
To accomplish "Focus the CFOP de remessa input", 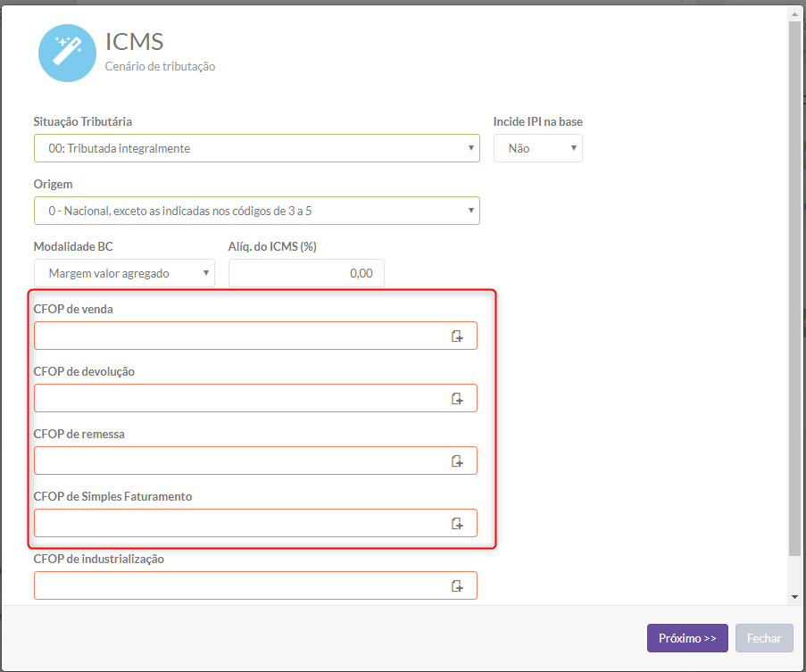I will 255,460.
